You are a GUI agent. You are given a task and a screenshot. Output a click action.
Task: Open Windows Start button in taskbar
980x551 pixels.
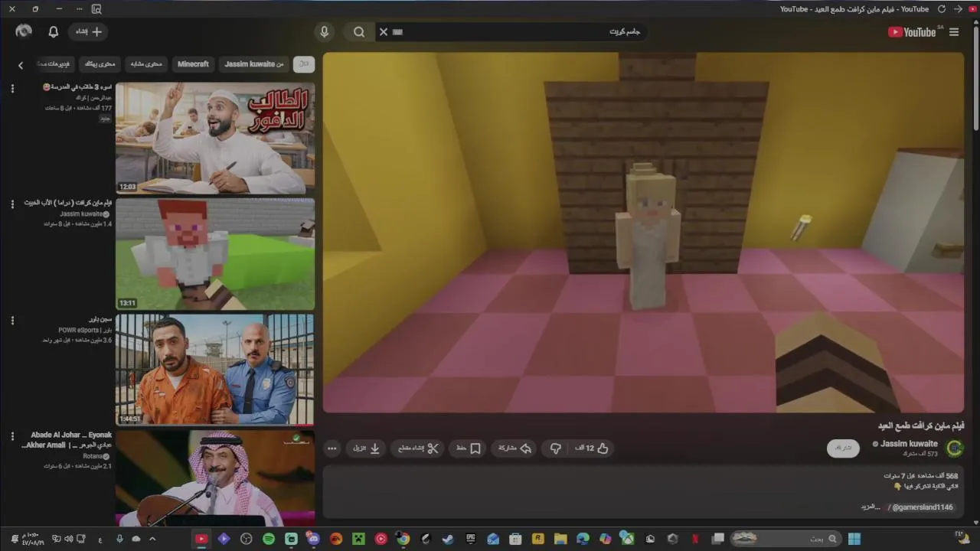[854, 539]
